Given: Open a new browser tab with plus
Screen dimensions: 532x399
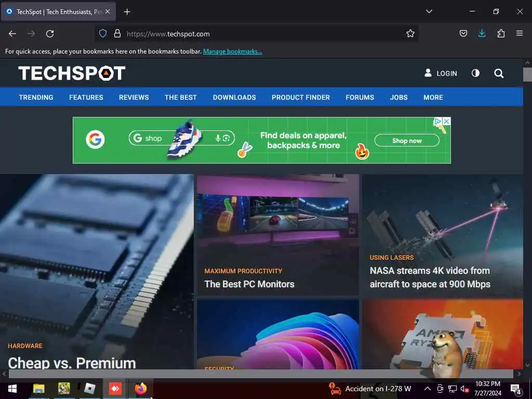Looking at the screenshot, I should tap(127, 12).
